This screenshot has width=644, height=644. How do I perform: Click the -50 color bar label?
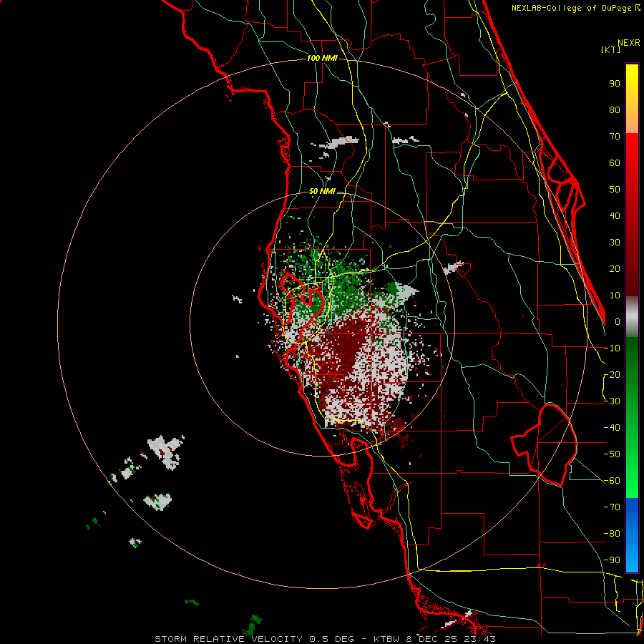[x=612, y=454]
